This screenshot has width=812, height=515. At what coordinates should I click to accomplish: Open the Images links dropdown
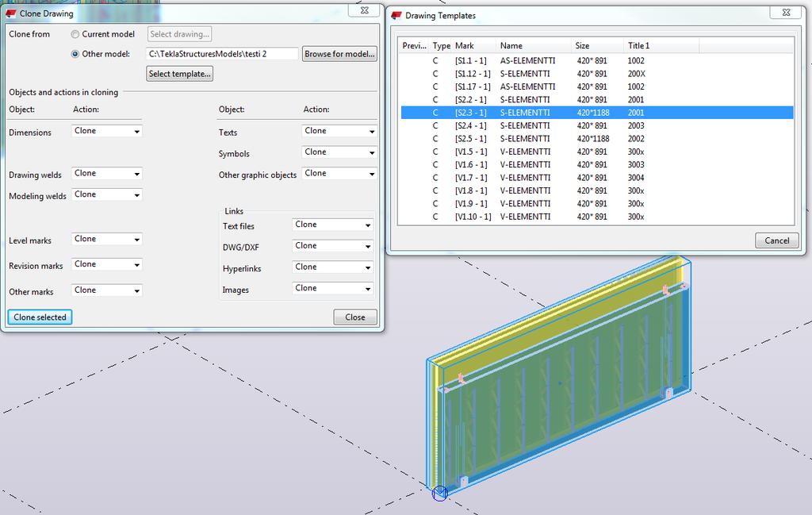[332, 289]
